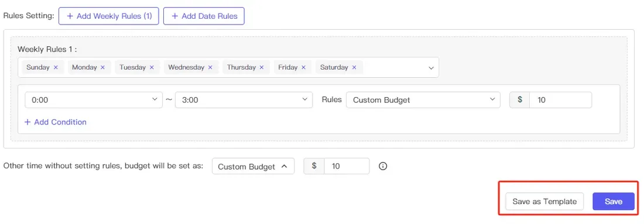
Task: Click the rule budget amount field
Action: pos(561,99)
